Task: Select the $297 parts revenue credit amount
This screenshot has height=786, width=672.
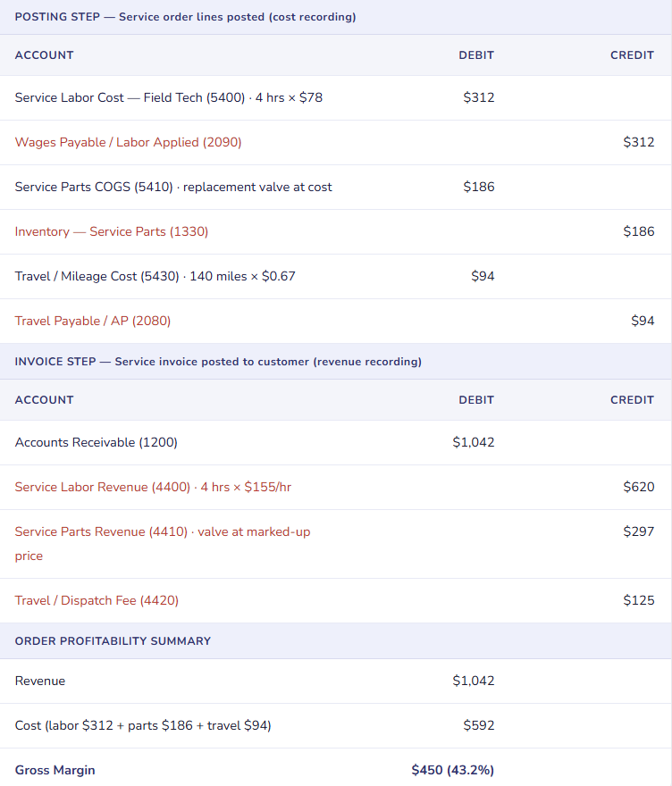Action: pos(638,531)
